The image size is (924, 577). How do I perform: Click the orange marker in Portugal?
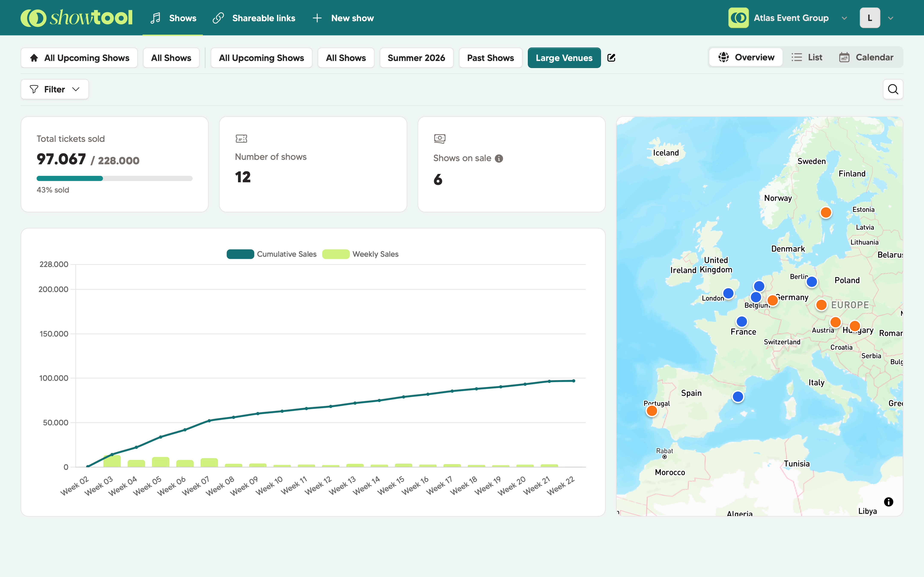[652, 411]
